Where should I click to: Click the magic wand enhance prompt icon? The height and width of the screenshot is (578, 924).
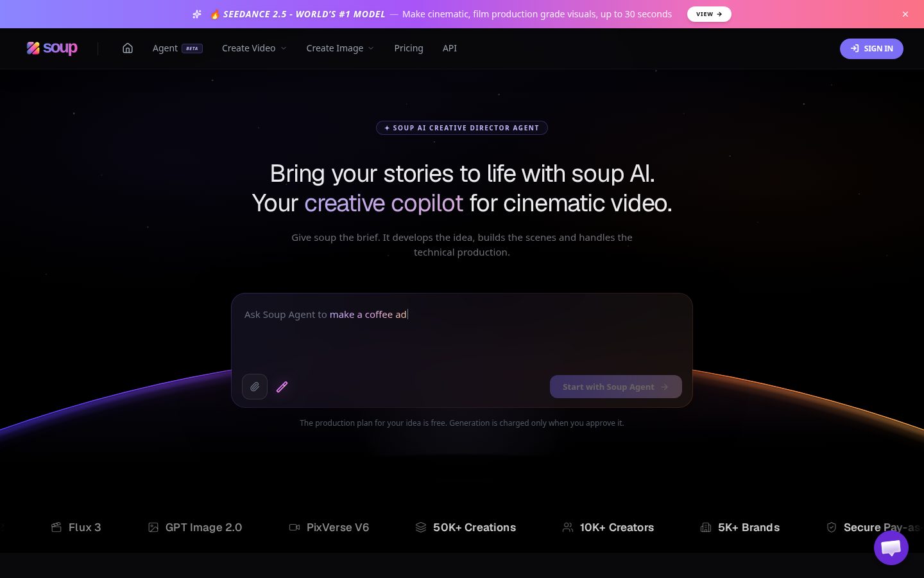click(x=282, y=387)
